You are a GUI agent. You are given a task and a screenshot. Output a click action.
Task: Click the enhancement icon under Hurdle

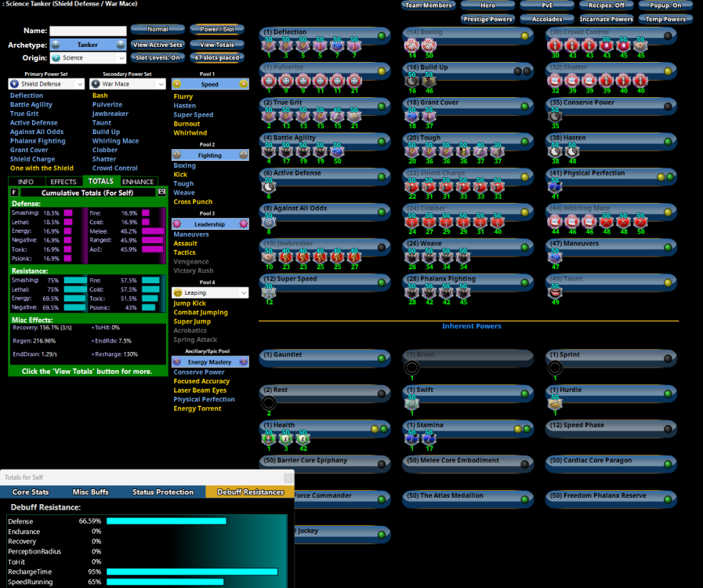555,403
